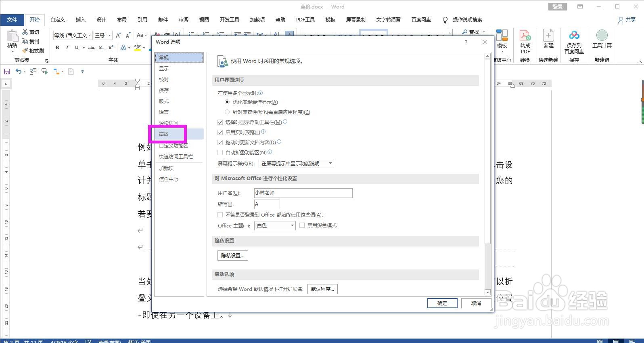
Task: Open the Customize Quick Access Toolbar dropdown arrow
Action: click(x=82, y=72)
